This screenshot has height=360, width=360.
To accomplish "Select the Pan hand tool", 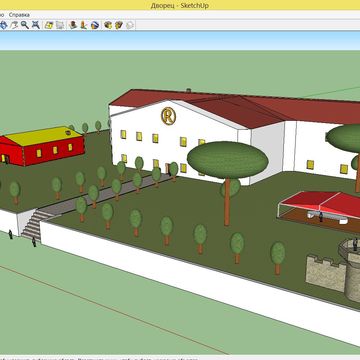I will (x=14, y=25).
